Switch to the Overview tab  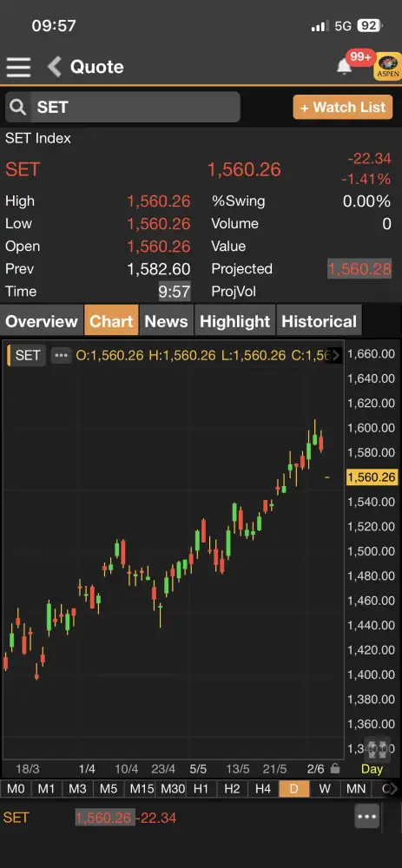coord(42,322)
